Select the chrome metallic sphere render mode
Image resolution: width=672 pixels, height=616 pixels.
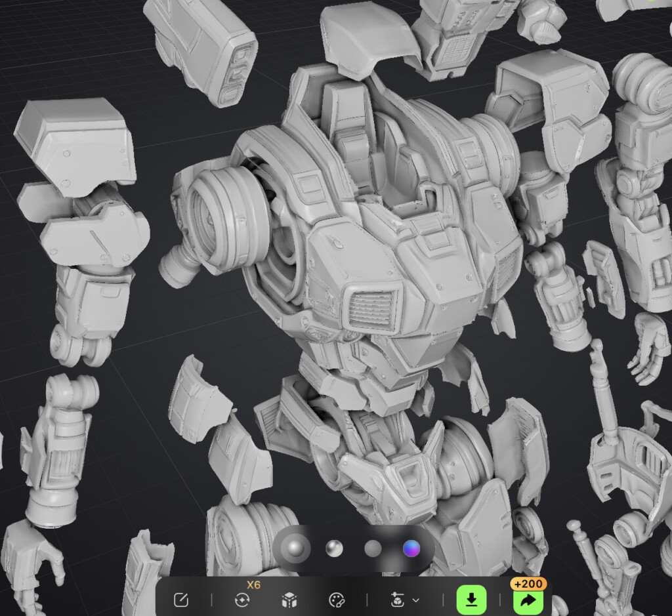[334, 548]
